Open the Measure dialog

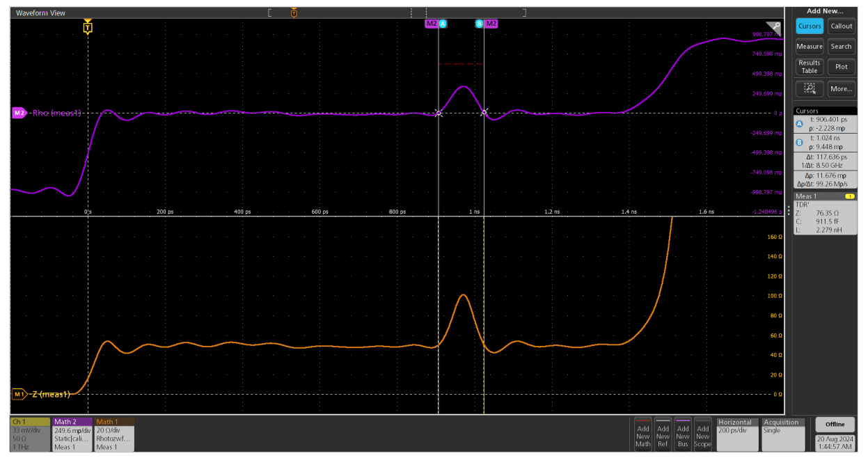(x=810, y=47)
